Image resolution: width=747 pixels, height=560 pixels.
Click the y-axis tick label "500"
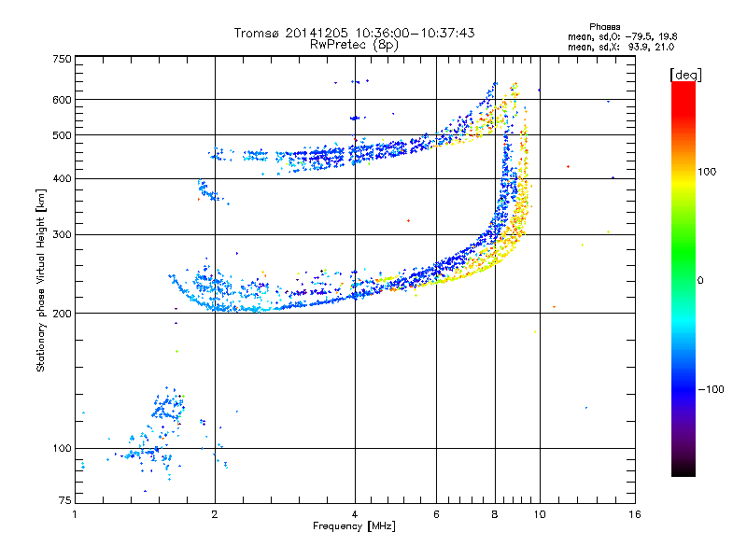(x=62, y=135)
